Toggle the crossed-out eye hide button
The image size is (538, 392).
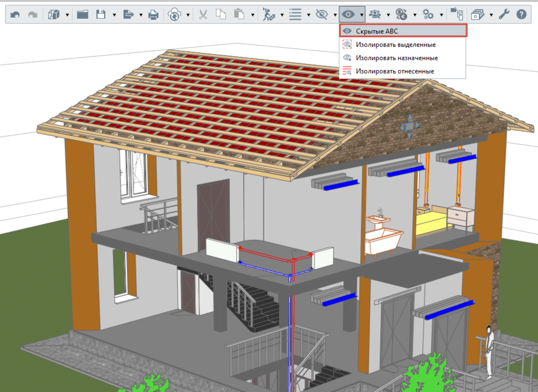coord(322,14)
